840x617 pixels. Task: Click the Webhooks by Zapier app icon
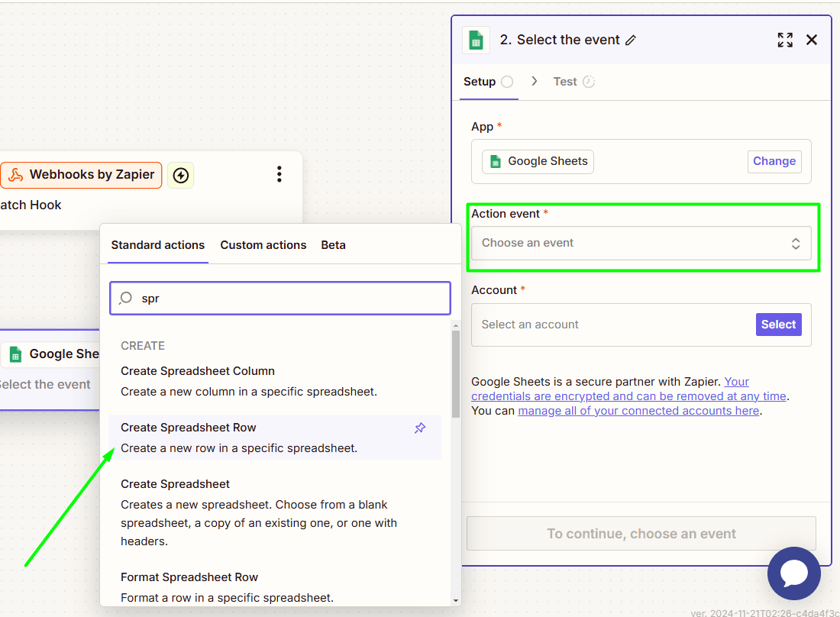pyautogui.click(x=16, y=175)
